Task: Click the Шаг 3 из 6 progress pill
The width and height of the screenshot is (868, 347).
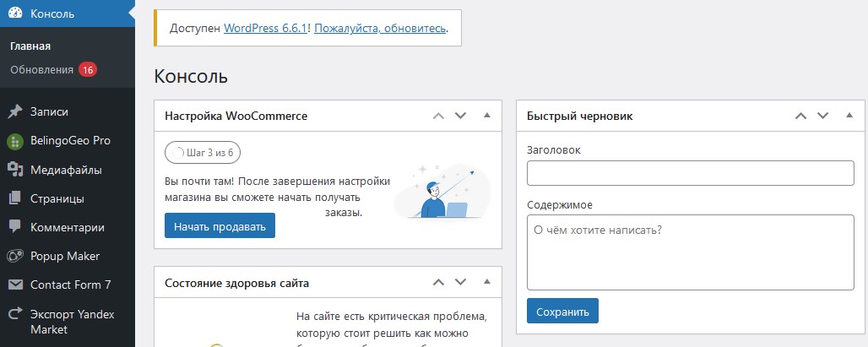Action: 203,153
